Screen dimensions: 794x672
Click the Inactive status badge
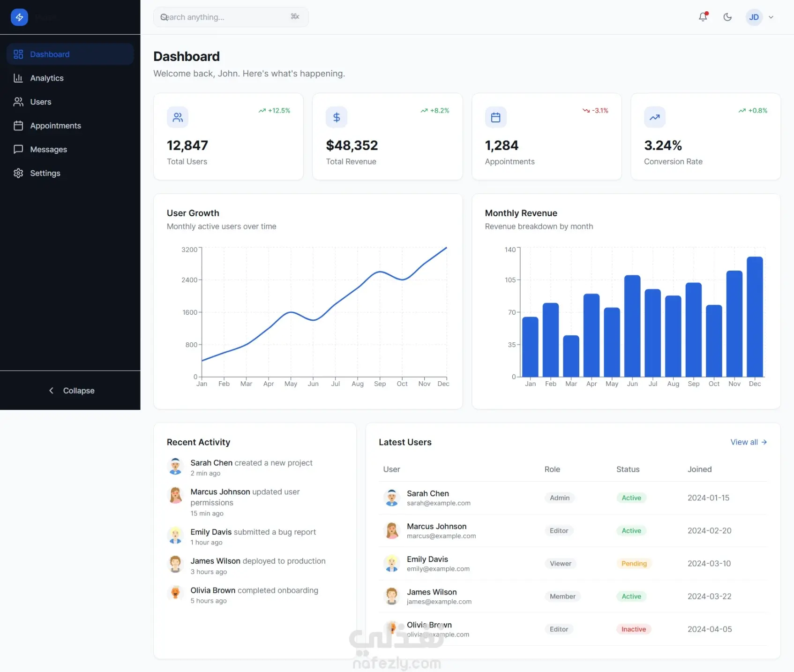[634, 629]
